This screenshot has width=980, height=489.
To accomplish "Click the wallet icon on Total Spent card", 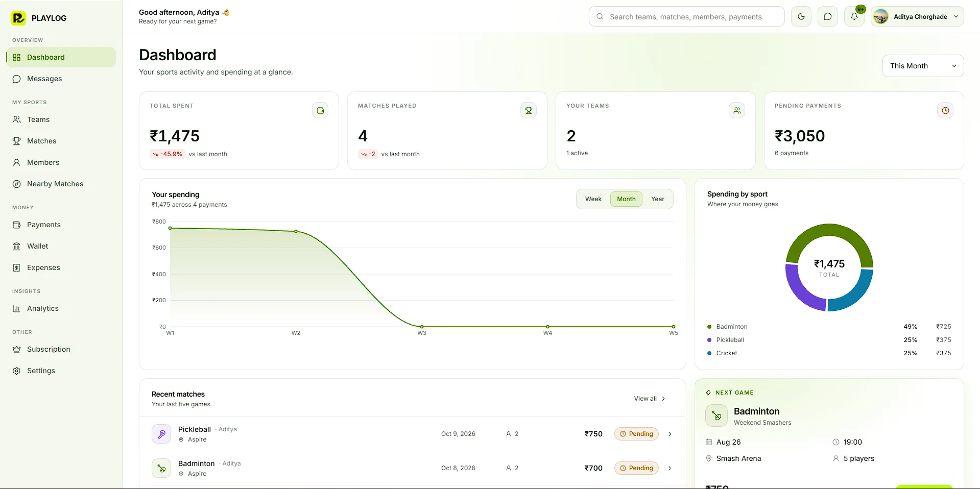I will (x=320, y=110).
